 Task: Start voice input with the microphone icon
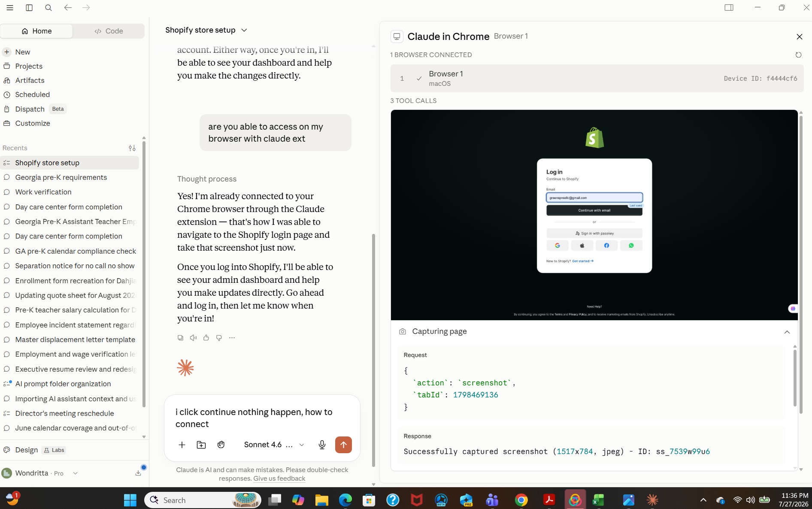322,445
